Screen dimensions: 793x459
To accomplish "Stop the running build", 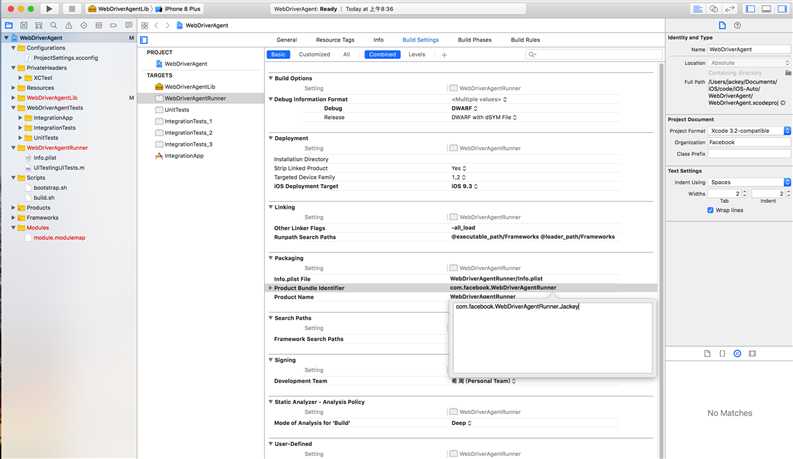I will click(x=72, y=9).
